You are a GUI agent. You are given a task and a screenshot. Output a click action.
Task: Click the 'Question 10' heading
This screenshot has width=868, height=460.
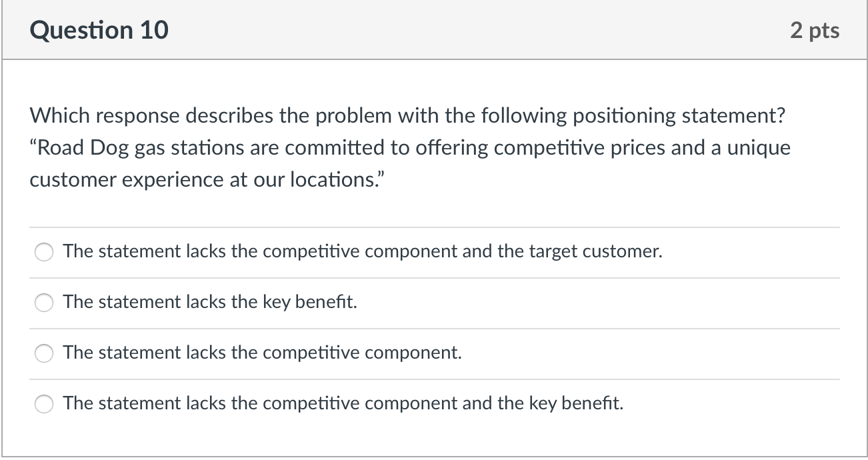99,31
